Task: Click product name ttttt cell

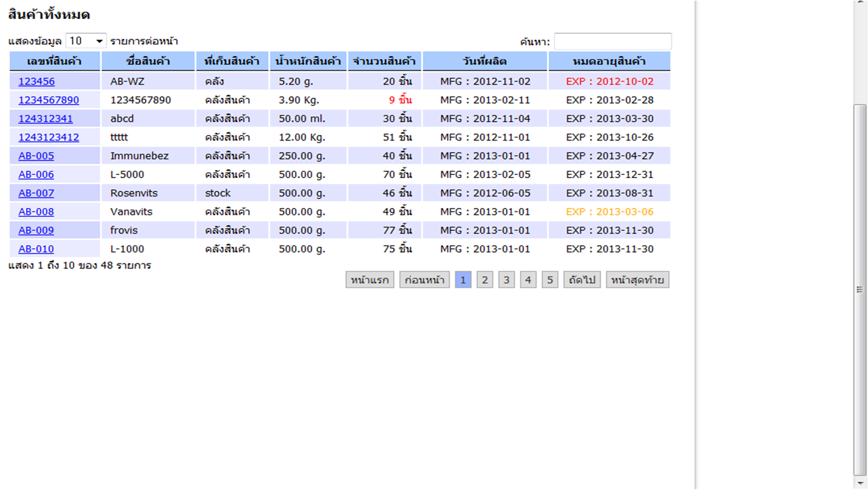Action: pos(148,137)
